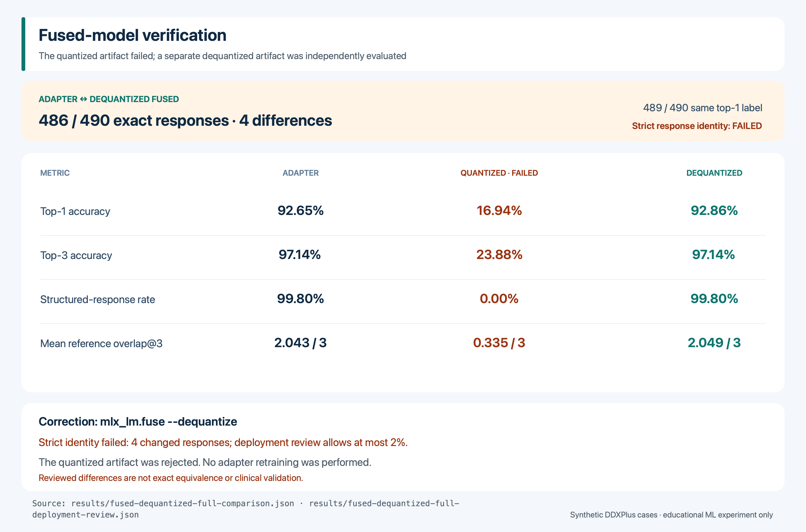806x532 pixels.
Task: Click the DEQUANTIZED column header
Action: point(714,173)
